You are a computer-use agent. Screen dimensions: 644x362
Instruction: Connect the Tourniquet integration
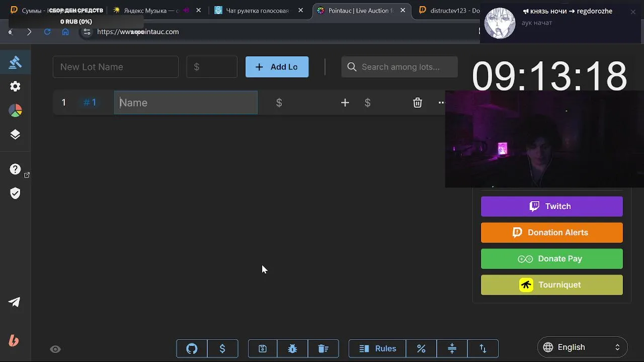click(x=552, y=285)
